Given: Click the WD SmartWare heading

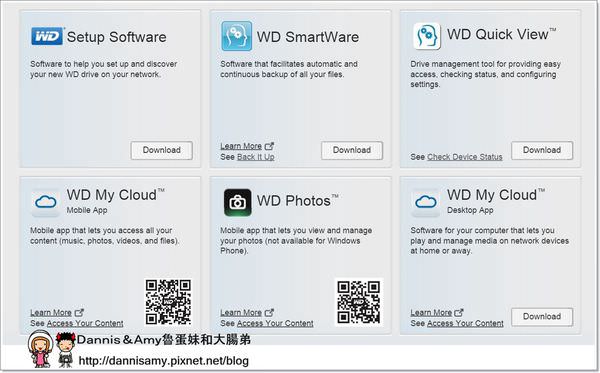Looking at the screenshot, I should point(308,37).
